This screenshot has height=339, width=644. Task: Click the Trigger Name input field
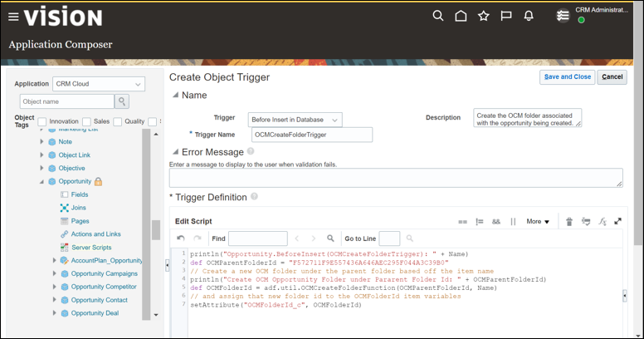click(312, 135)
